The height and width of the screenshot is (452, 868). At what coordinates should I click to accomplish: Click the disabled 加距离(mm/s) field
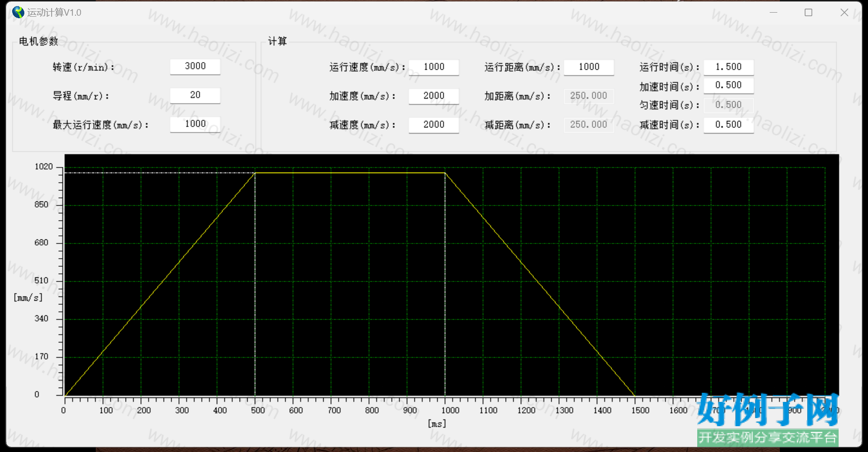click(x=589, y=96)
